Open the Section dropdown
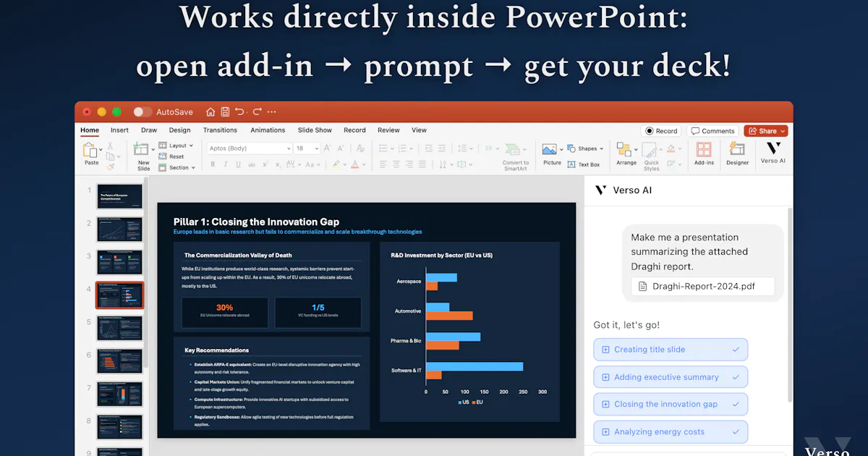Image resolution: width=868 pixels, height=456 pixels. point(177,167)
